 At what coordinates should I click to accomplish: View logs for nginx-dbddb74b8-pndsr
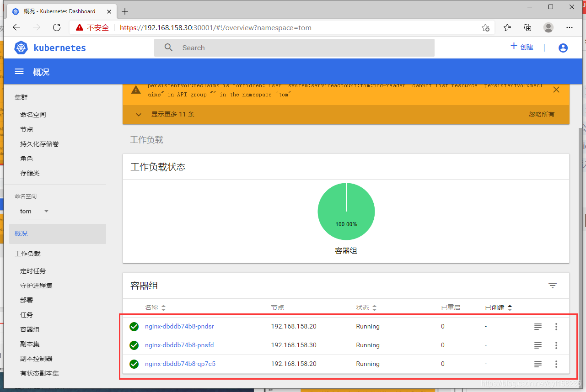click(x=538, y=327)
